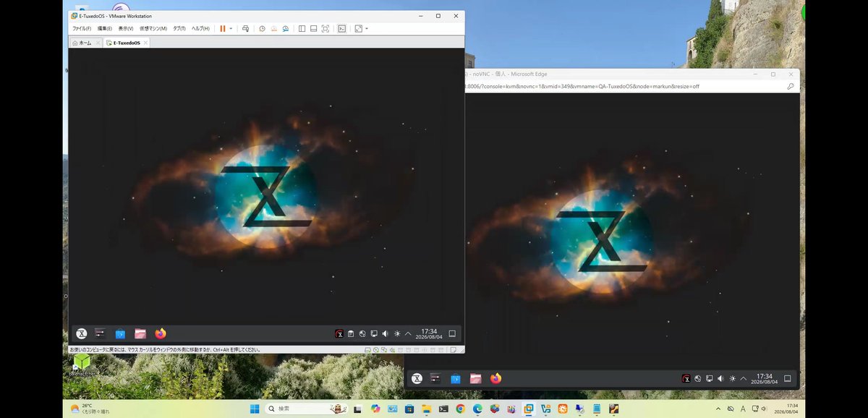Launch Discover store icon in noVNC guest taskbar

pos(456,378)
